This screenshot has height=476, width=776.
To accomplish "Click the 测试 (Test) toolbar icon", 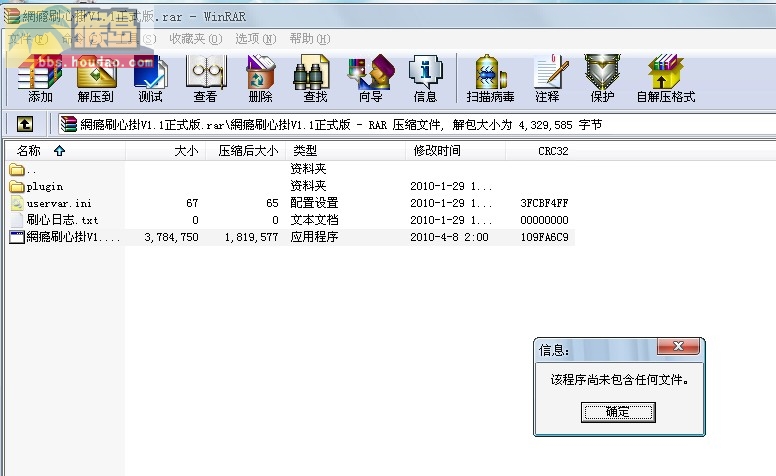I will coord(150,79).
